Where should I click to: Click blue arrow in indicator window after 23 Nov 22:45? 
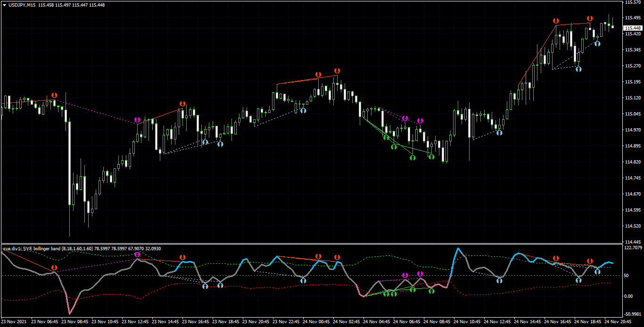point(303,280)
